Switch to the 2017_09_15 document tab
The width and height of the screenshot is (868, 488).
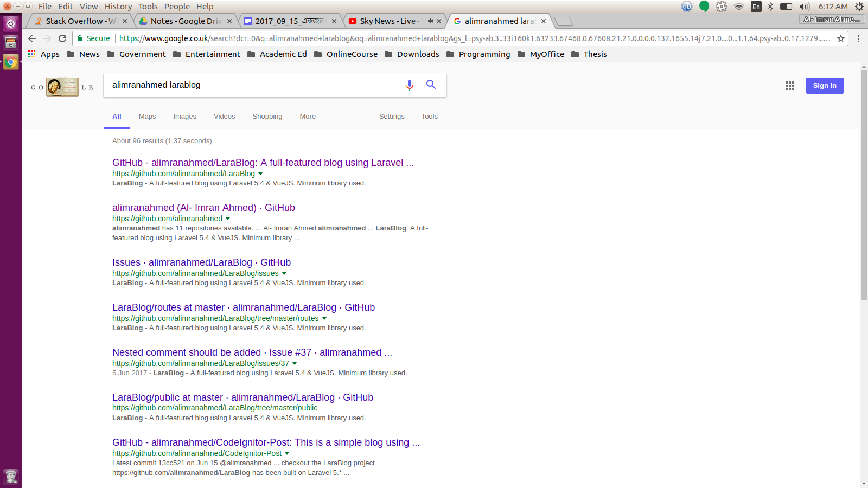[x=290, y=21]
